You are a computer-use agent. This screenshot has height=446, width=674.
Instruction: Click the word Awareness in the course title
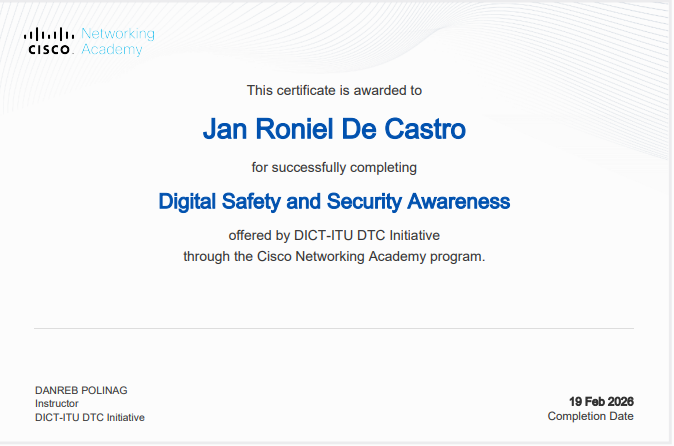coord(458,201)
